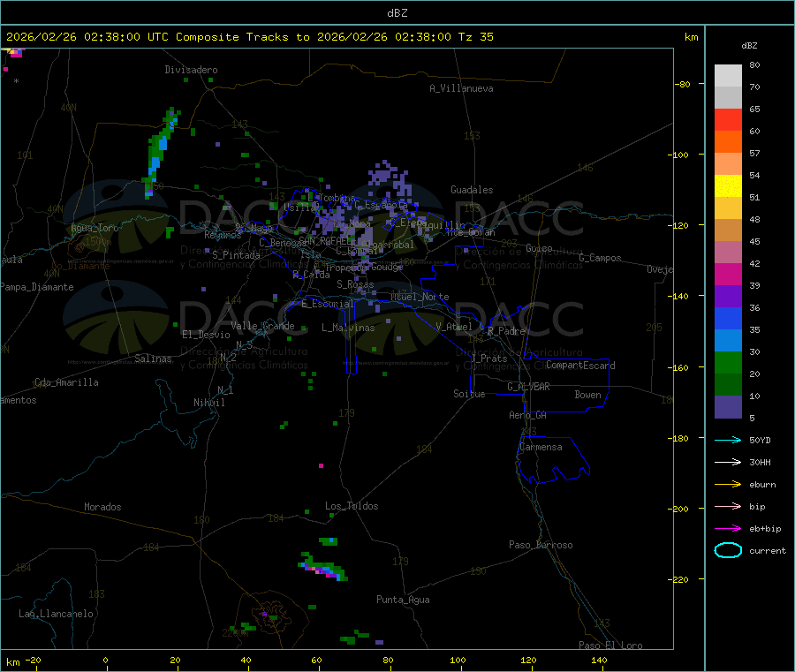795x672 pixels.
Task: Click the Lag.Llancanelo map label
Action: pos(56,614)
